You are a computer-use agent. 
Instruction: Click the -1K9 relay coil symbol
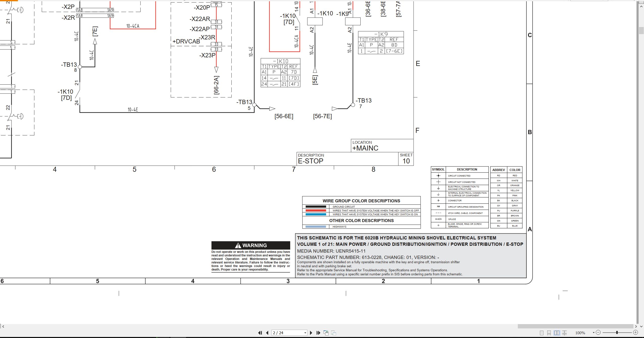tap(353, 21)
